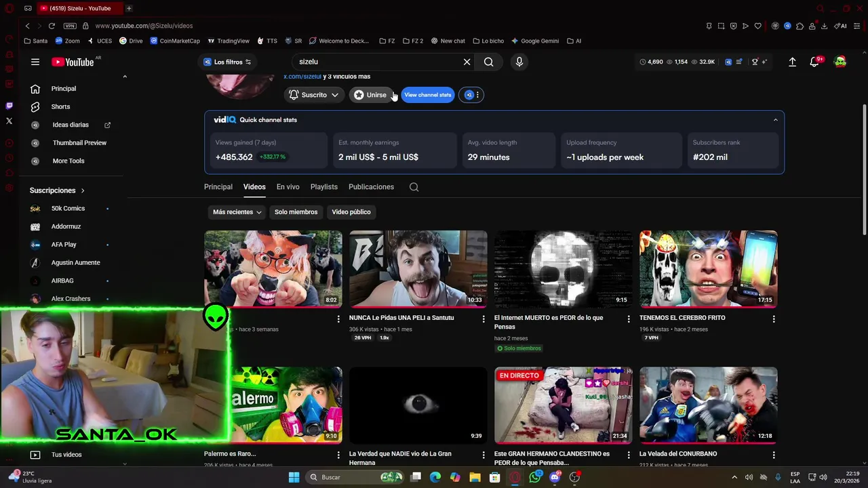The width and height of the screenshot is (868, 488).
Task: Run search with the magnifier button
Action: click(x=488, y=62)
